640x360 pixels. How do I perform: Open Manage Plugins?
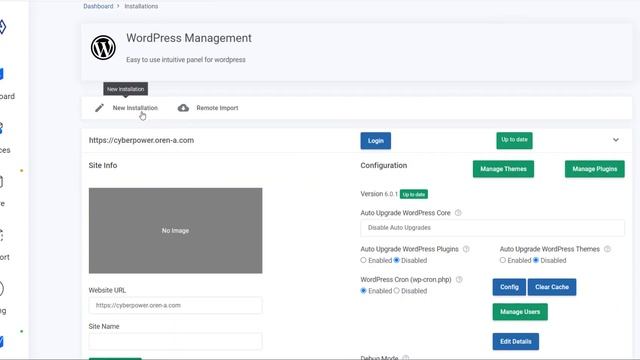(x=595, y=169)
